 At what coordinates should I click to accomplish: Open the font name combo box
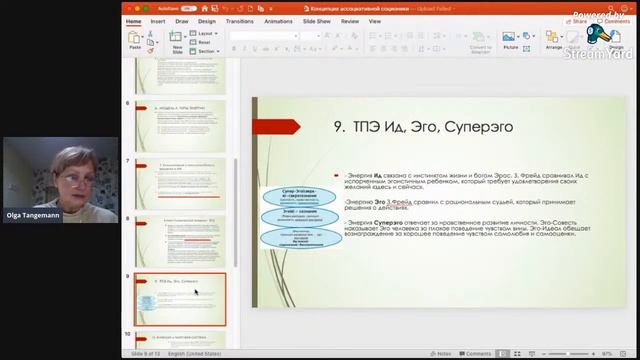click(x=264, y=36)
